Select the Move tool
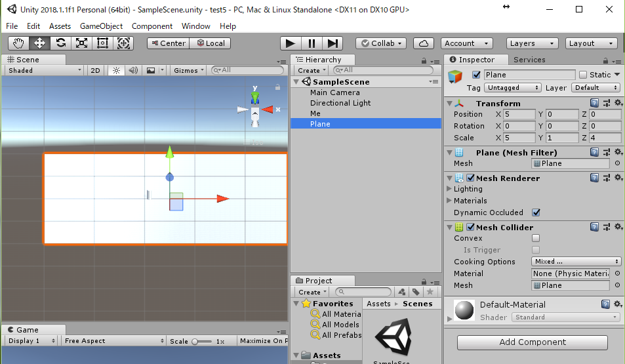 39,43
